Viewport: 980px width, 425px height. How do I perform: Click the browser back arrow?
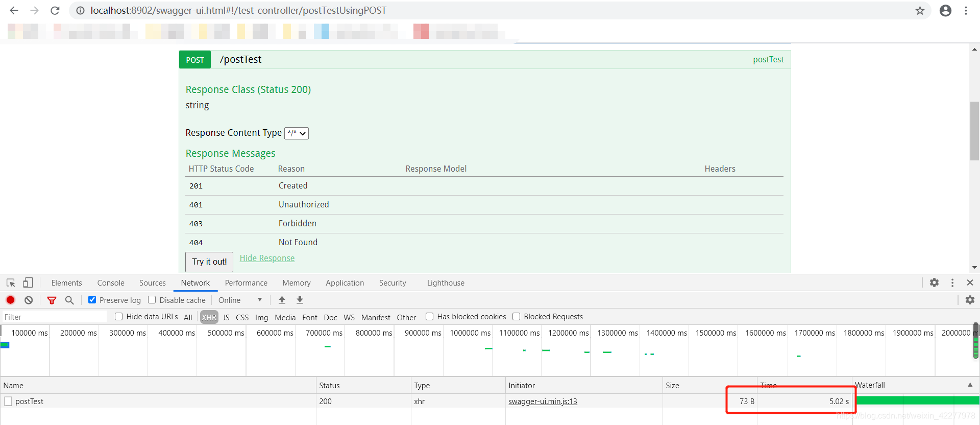14,10
